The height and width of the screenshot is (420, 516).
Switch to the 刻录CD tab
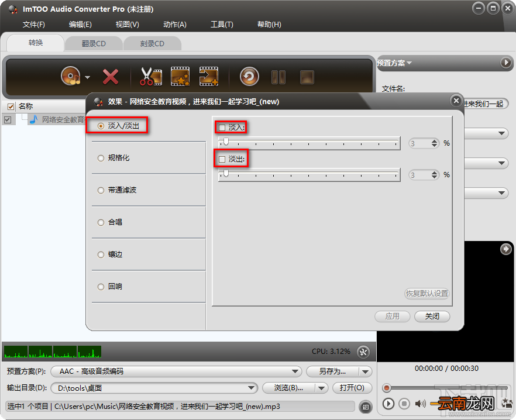coord(152,43)
